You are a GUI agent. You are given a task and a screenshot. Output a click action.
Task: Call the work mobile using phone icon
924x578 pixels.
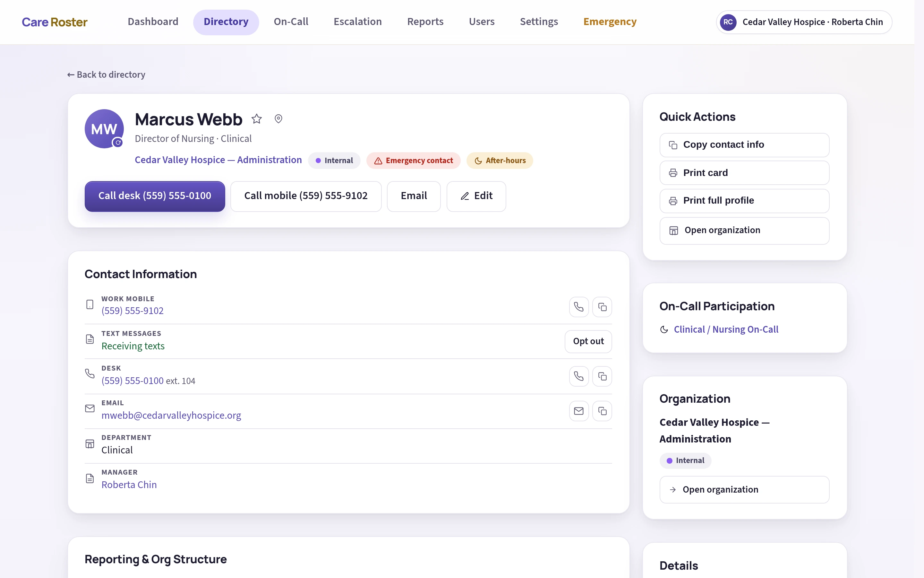pyautogui.click(x=579, y=307)
